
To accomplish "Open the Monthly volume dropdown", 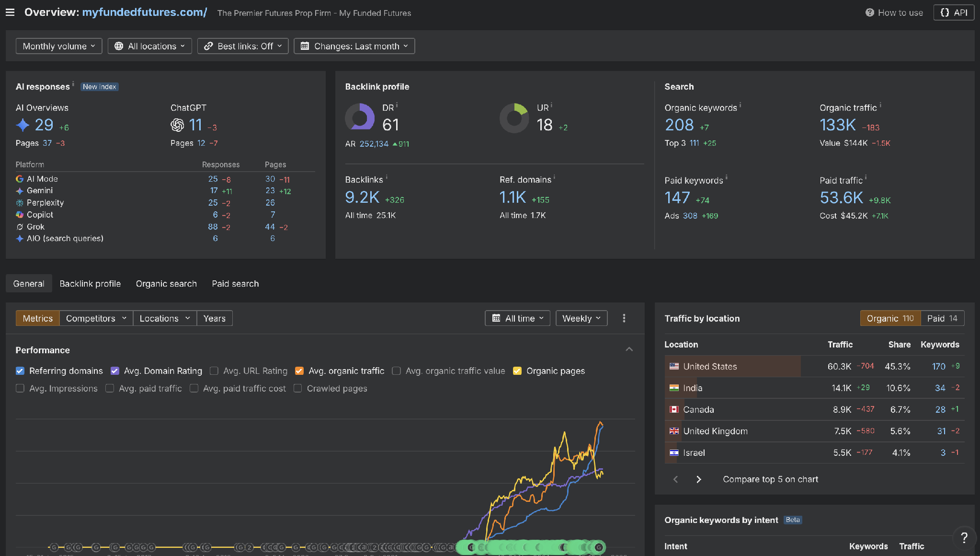I will coord(59,46).
